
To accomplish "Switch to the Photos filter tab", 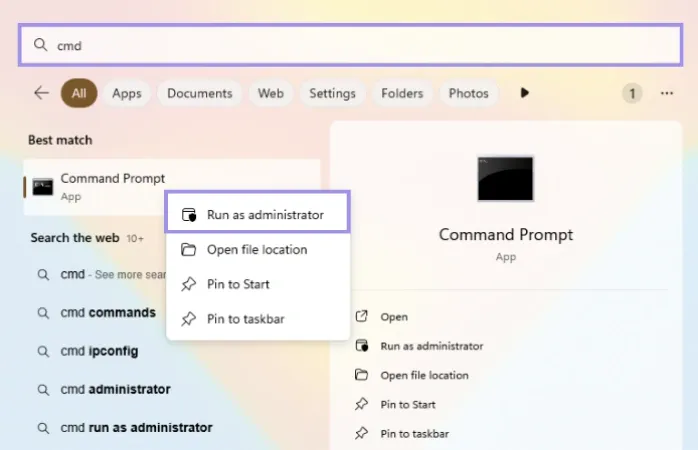I will (x=468, y=93).
